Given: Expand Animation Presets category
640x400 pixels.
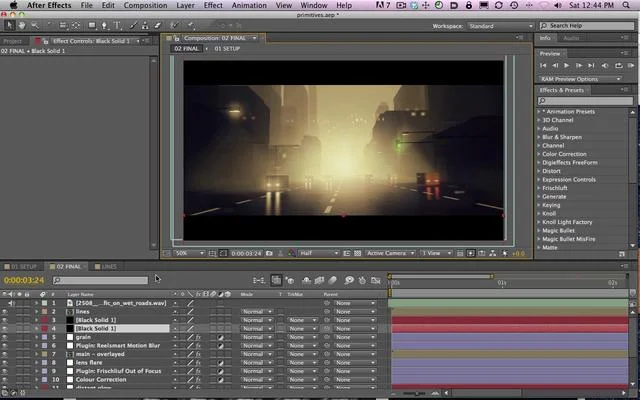Looking at the screenshot, I should point(539,111).
